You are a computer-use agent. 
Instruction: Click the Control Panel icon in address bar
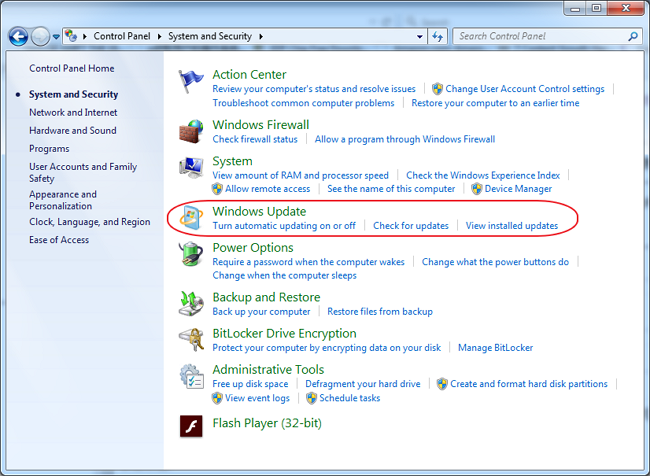71,36
